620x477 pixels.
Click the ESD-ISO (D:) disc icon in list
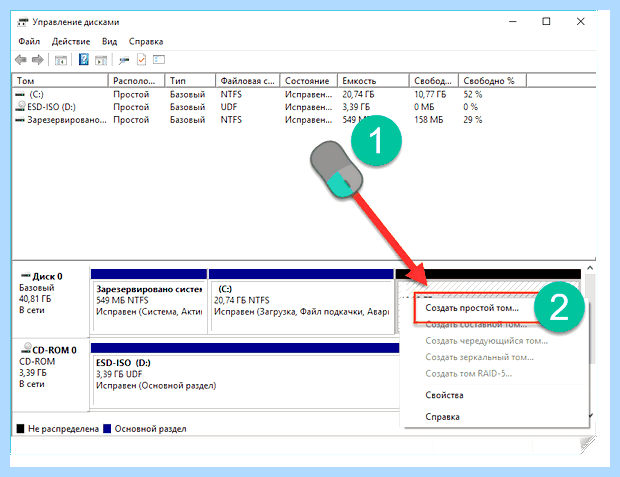point(20,106)
